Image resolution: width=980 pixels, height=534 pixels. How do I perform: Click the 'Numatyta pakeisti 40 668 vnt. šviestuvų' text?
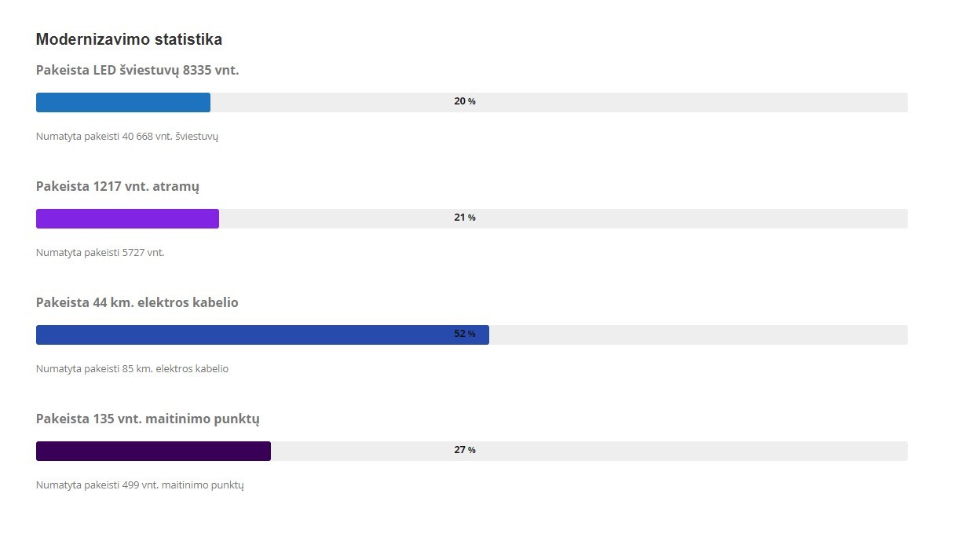pyautogui.click(x=127, y=137)
